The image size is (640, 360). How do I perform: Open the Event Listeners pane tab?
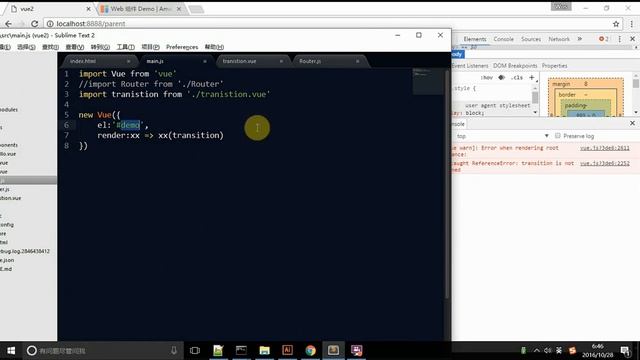pyautogui.click(x=470, y=66)
